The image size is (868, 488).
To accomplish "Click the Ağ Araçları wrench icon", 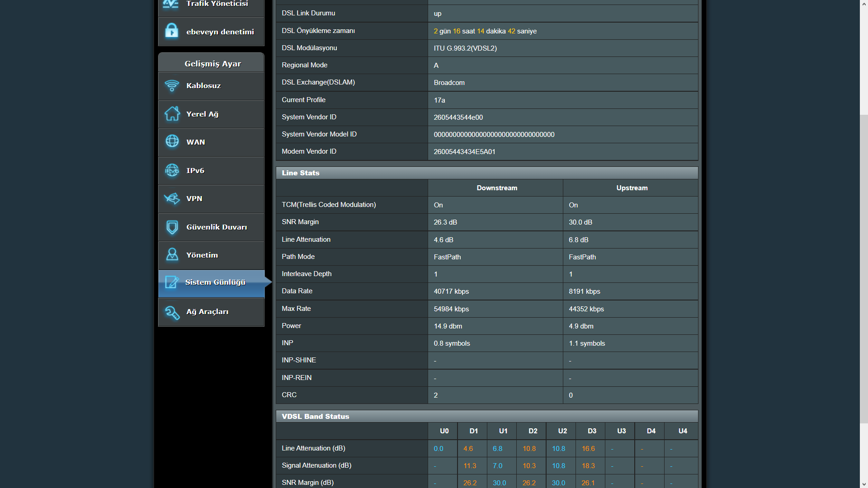I will pos(172,312).
